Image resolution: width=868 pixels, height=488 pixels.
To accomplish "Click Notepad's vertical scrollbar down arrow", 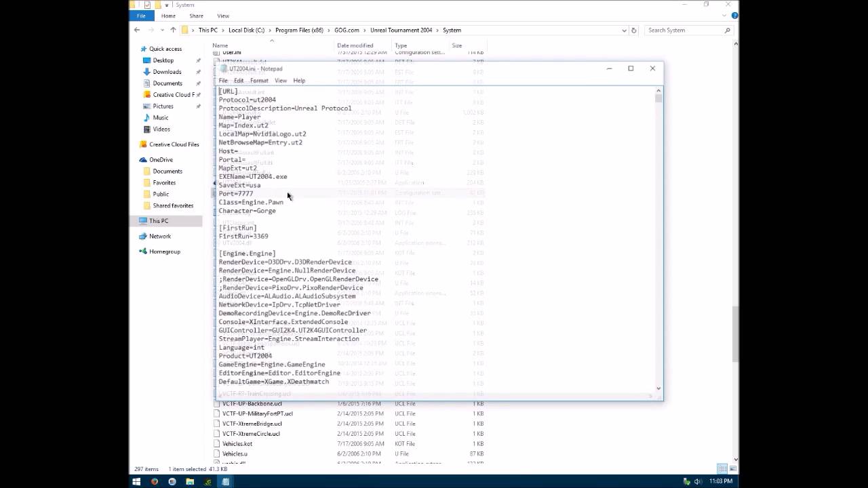I will [658, 388].
